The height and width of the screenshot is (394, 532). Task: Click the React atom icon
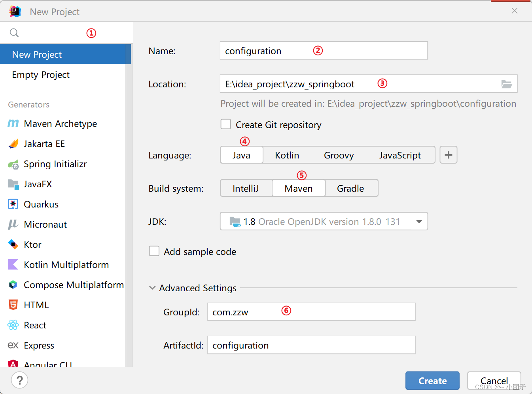tap(13, 325)
